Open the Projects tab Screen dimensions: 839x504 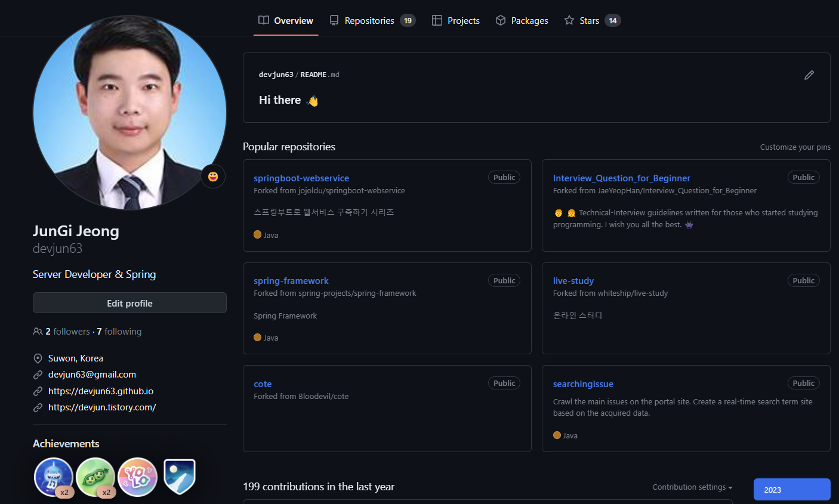pyautogui.click(x=456, y=20)
